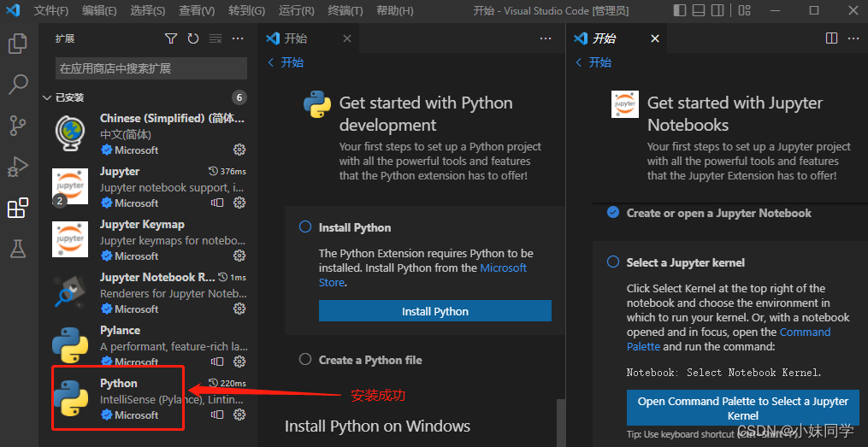Open the Testing flask icon
Viewport: 868px width, 447px height.
[x=18, y=249]
